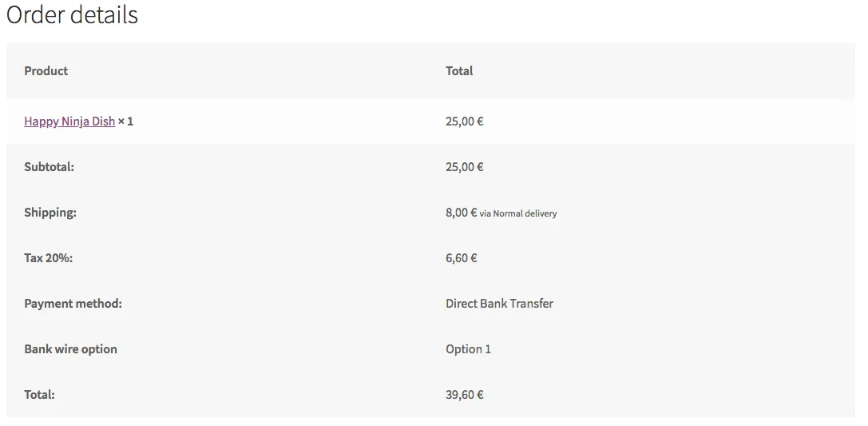Click the via Normal delivery text

click(518, 213)
